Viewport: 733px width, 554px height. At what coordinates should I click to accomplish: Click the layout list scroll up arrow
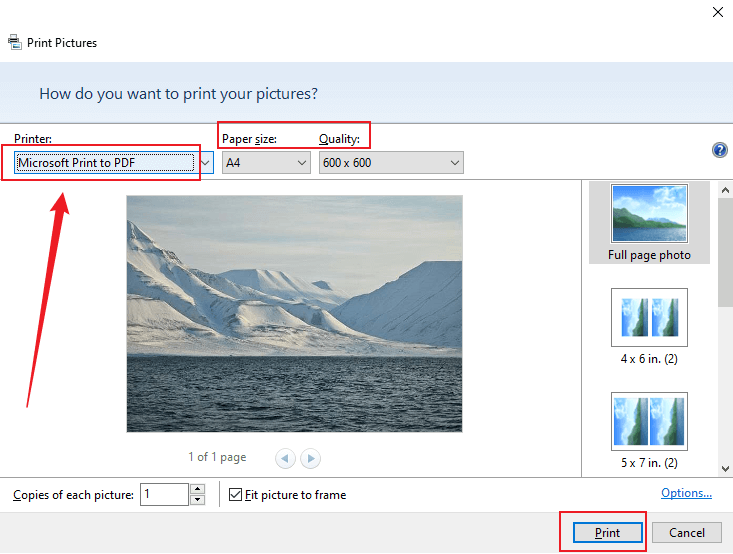(725, 190)
